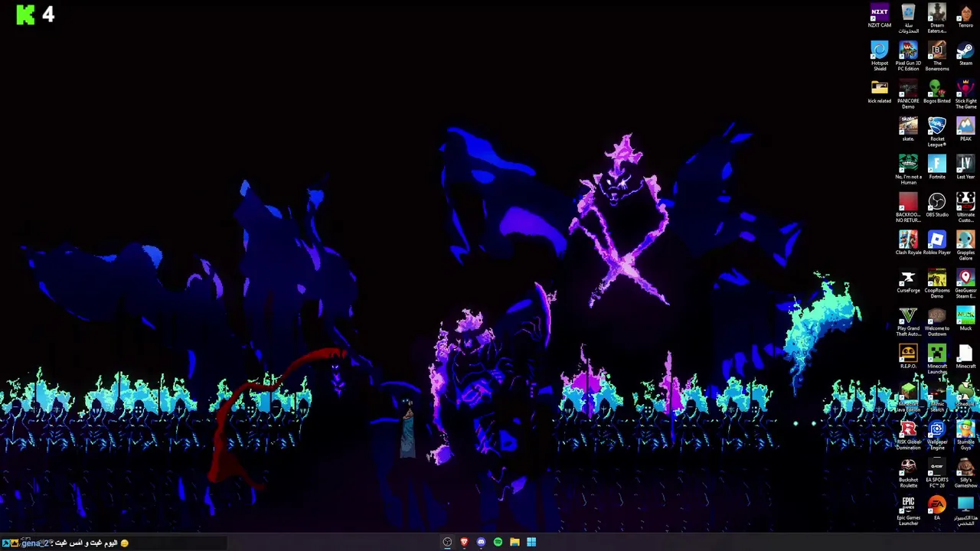Open the Roblox Player shortcut
This screenshot has height=551, width=980.
[936, 243]
